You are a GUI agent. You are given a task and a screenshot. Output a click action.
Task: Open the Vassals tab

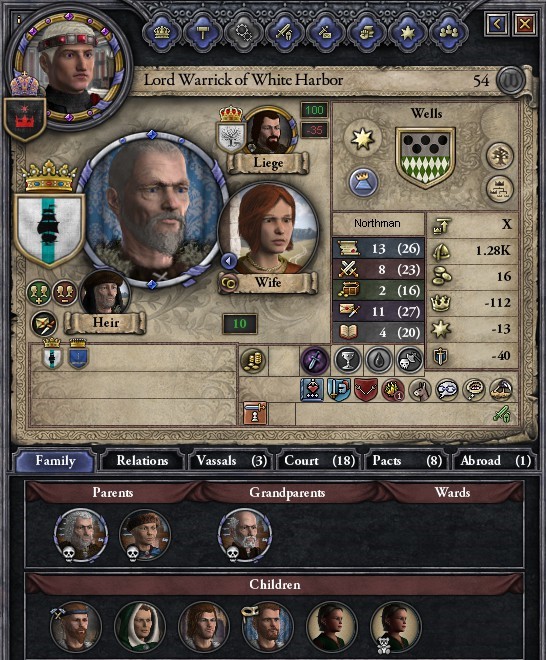point(231,460)
